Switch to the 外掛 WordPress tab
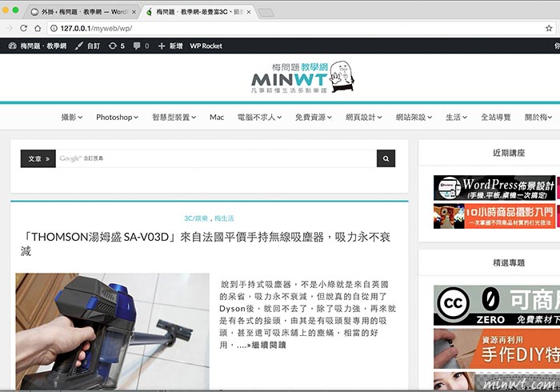Viewport: 560px width, 392px height. (x=83, y=12)
